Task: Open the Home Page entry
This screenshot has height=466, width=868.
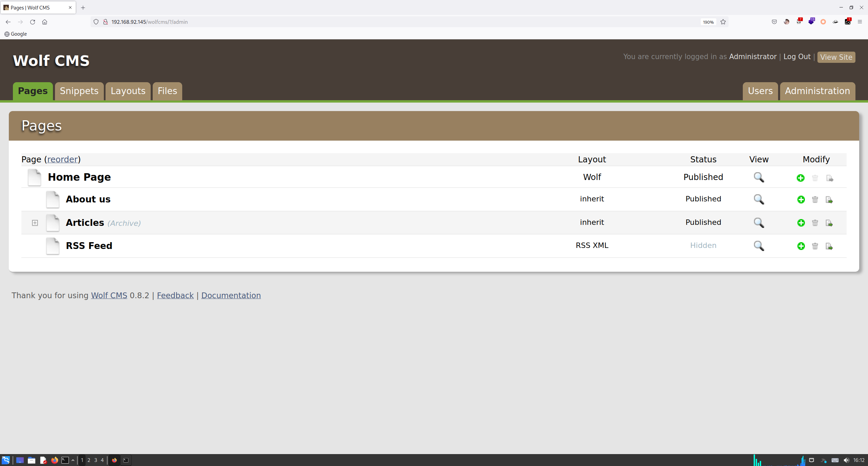Action: coord(79,177)
